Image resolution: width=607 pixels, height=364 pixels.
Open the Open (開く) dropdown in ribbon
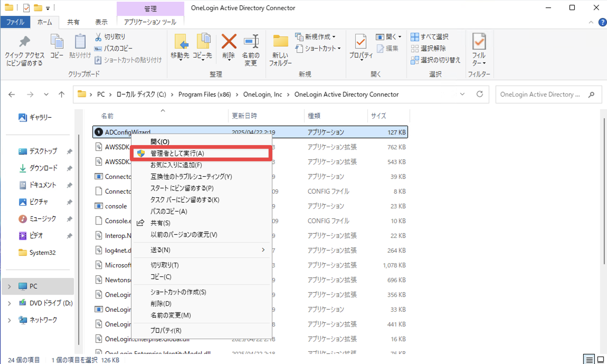pos(389,37)
